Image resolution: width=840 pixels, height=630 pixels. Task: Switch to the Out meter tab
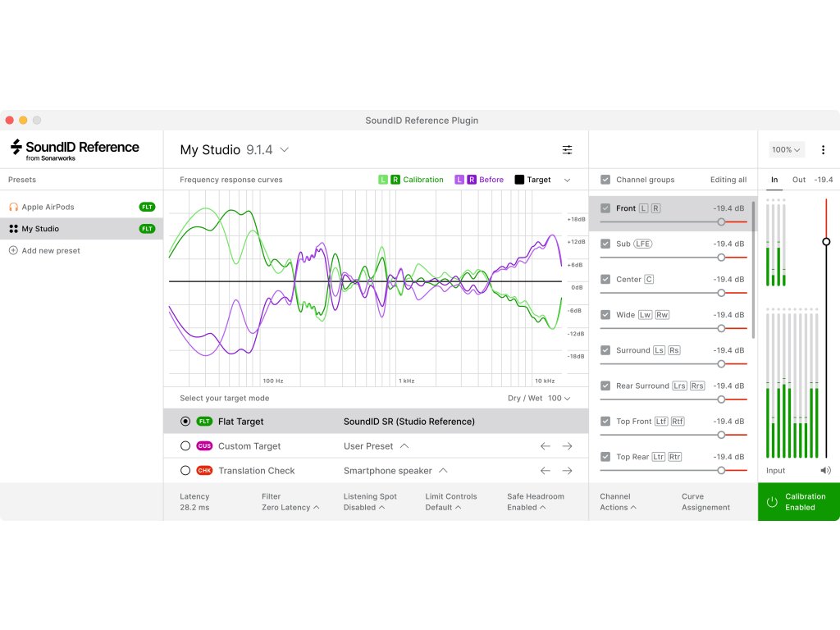pyautogui.click(x=798, y=180)
